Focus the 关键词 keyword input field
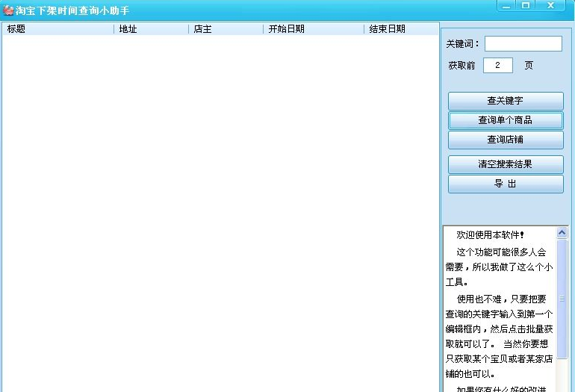 [x=523, y=43]
